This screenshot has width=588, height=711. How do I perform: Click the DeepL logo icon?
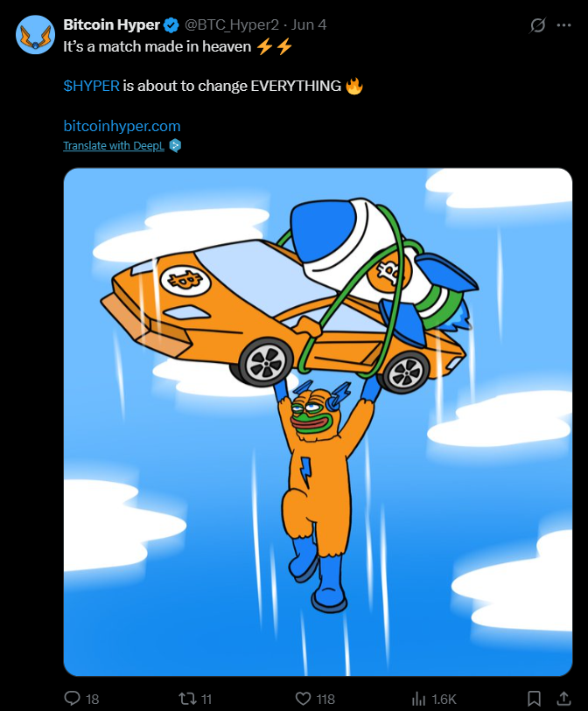[175, 145]
